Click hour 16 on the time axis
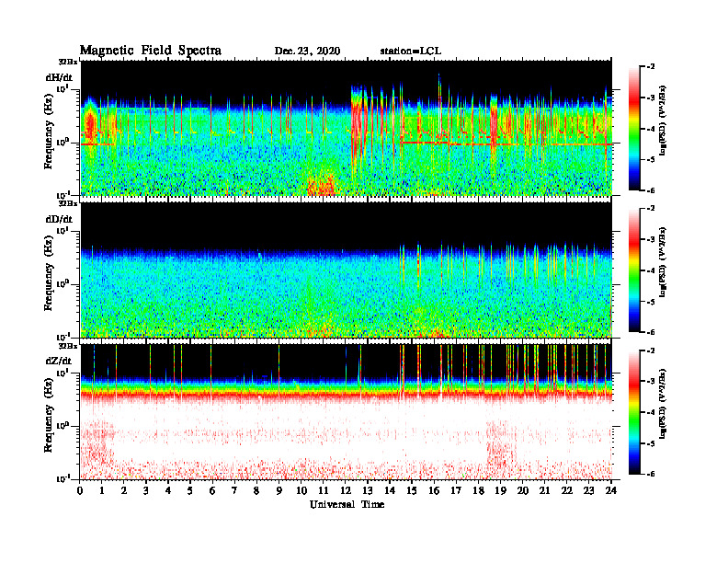Image resolution: width=728 pixels, height=563 pixels. point(434,491)
